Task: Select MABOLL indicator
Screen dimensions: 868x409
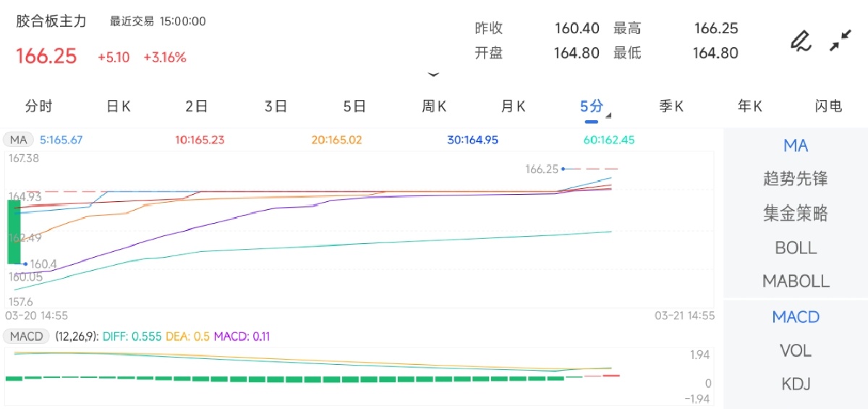Action: click(x=796, y=281)
